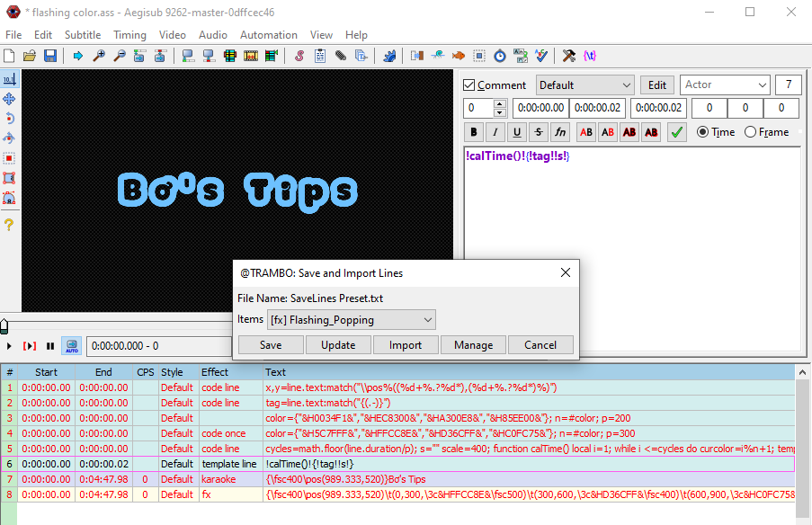Open the Options via the hammer icon
The image size is (812, 525).
point(568,55)
